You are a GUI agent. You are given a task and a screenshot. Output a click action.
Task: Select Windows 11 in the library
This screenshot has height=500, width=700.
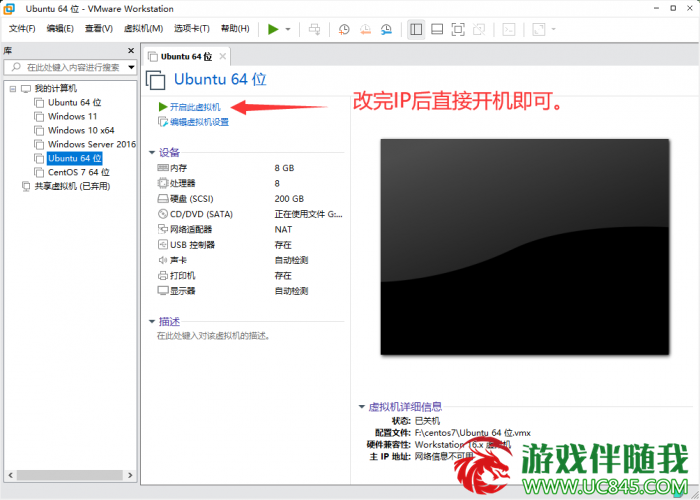click(72, 117)
